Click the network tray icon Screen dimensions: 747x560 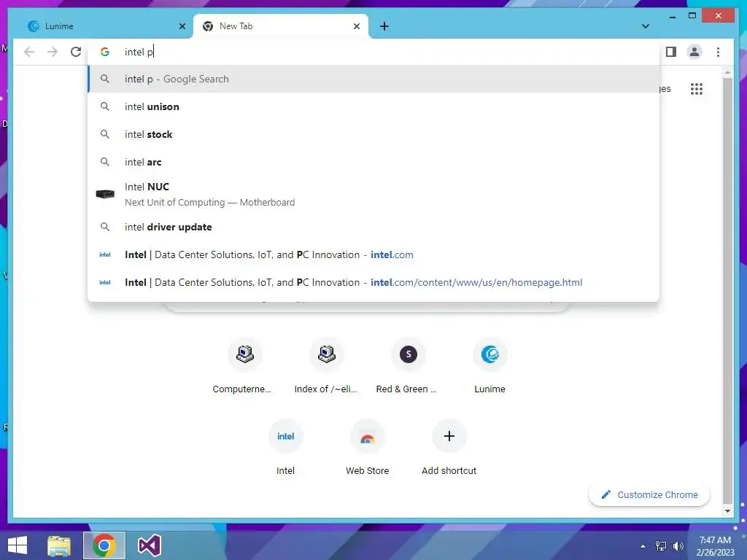[661, 546]
